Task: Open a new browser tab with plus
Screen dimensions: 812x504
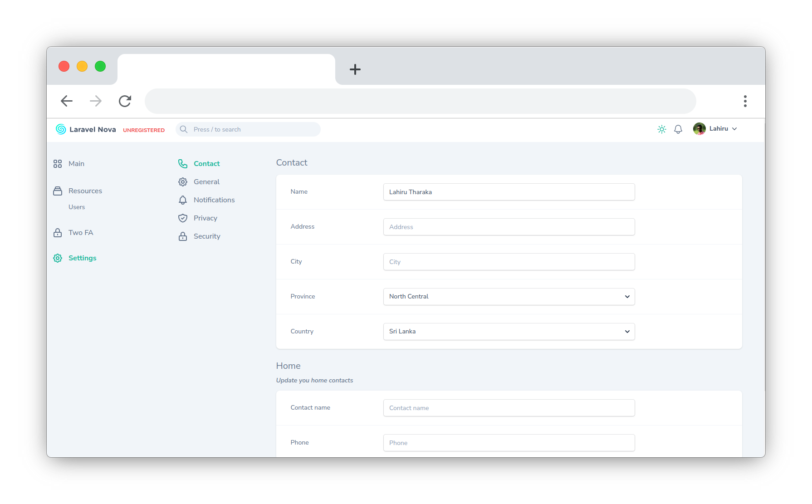Action: [355, 69]
